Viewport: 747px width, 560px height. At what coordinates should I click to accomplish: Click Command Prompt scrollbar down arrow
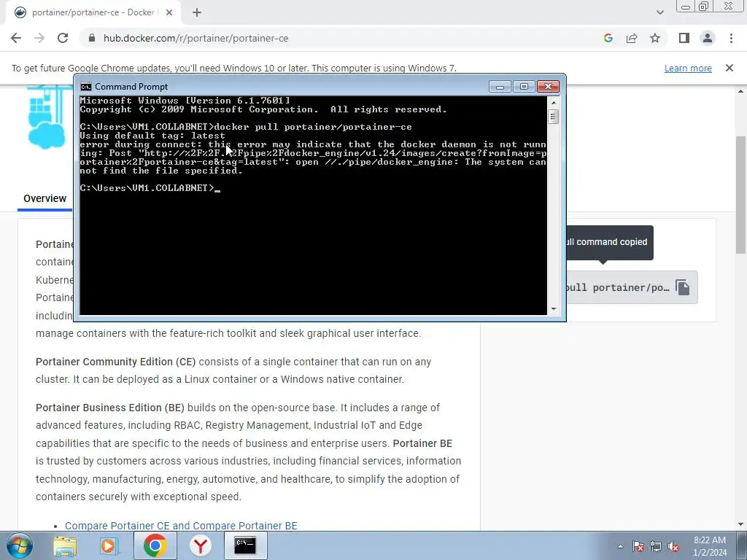click(553, 309)
